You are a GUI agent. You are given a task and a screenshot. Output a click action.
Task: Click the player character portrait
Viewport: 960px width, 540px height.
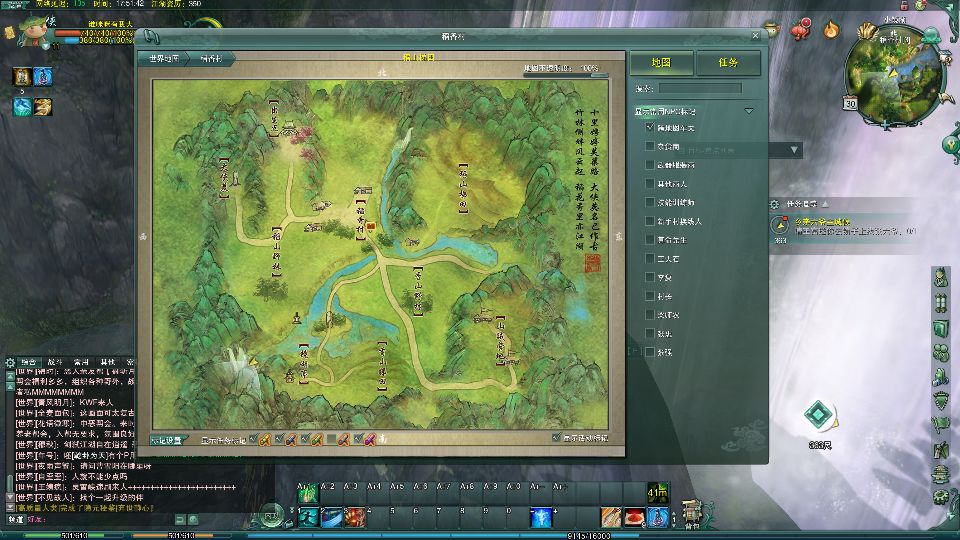(x=32, y=31)
